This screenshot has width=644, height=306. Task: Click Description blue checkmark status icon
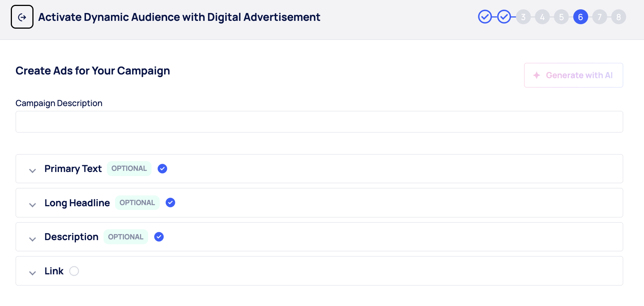159,237
